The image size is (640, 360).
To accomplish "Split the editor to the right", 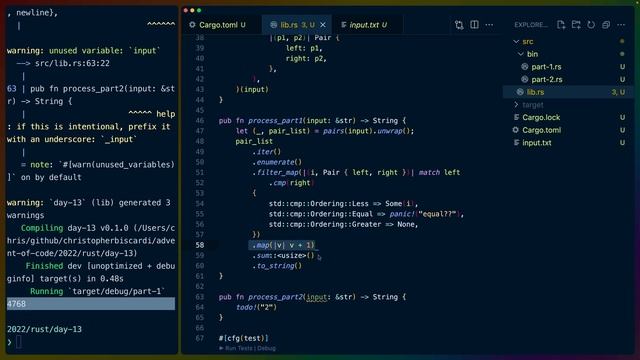I will tap(474, 25).
